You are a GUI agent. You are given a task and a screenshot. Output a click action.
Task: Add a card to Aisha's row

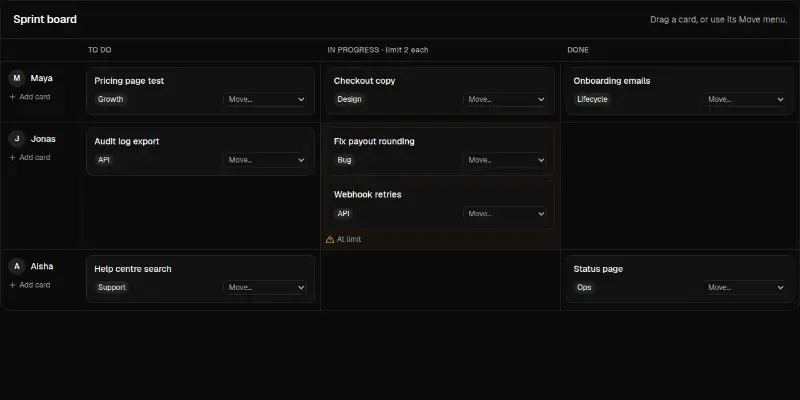pos(30,285)
